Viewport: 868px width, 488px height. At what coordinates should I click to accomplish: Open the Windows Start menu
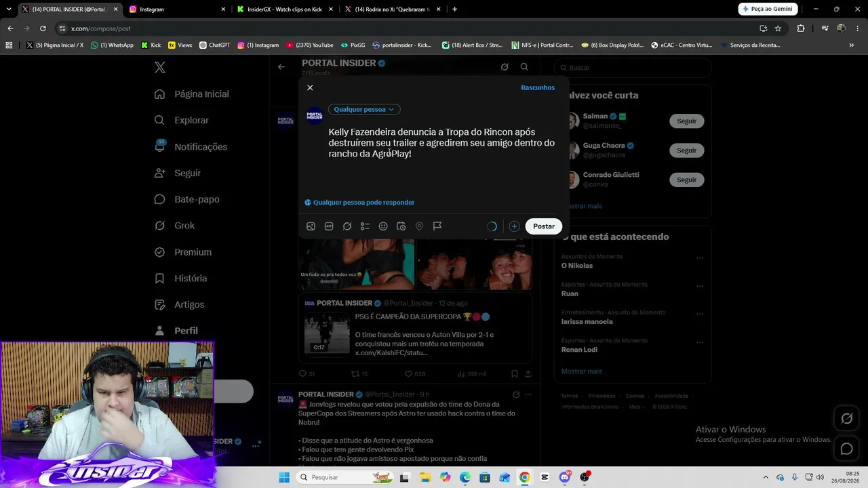(x=284, y=478)
